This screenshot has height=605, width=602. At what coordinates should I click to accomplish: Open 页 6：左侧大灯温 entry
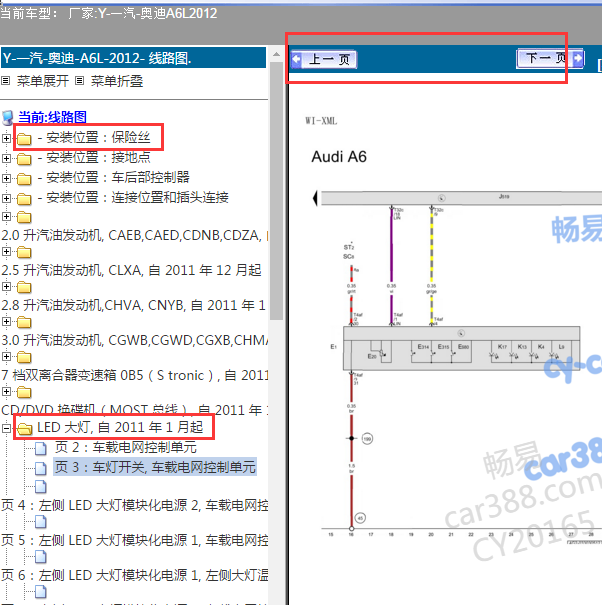[x=135, y=575]
